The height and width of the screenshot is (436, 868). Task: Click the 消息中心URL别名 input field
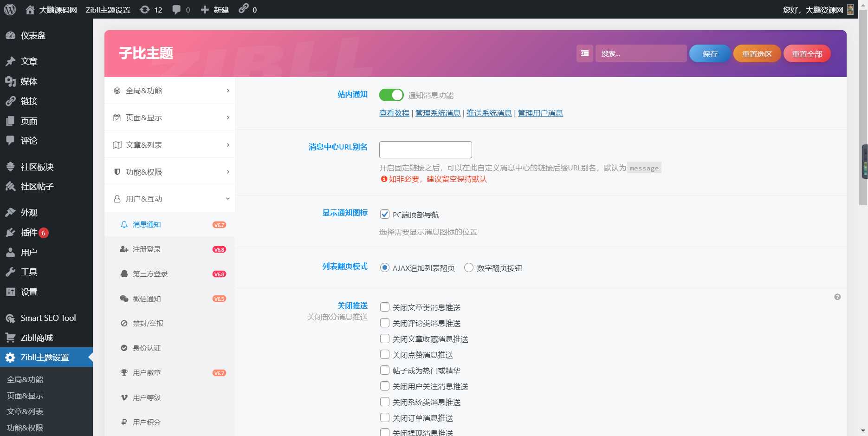[425, 149]
